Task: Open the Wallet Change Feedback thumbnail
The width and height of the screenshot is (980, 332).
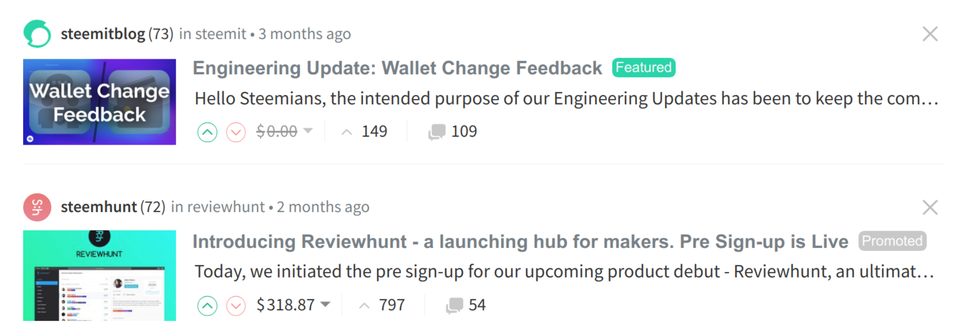Action: pyautogui.click(x=100, y=102)
